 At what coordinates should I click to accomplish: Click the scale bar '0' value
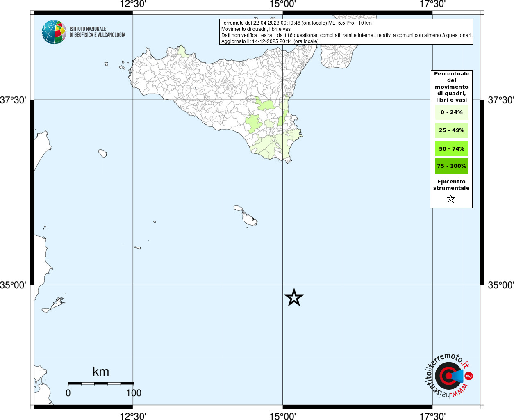point(68,393)
